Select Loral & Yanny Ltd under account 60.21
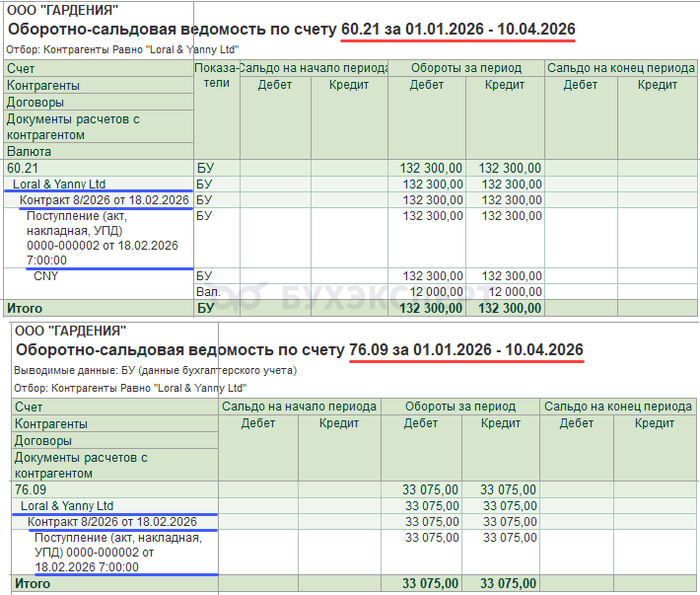The image size is (700, 595). (x=59, y=184)
